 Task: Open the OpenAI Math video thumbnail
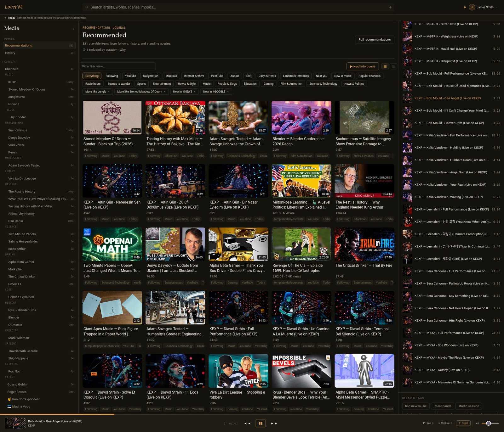click(x=112, y=244)
